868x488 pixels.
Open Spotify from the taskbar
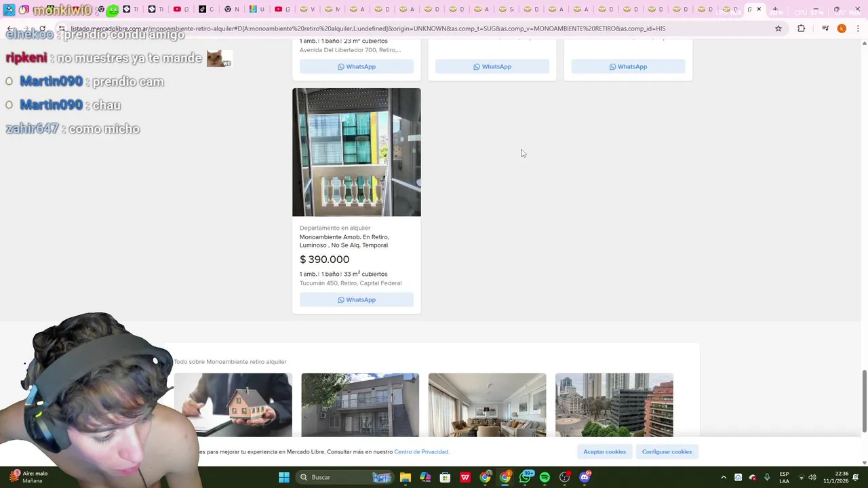pos(545,477)
